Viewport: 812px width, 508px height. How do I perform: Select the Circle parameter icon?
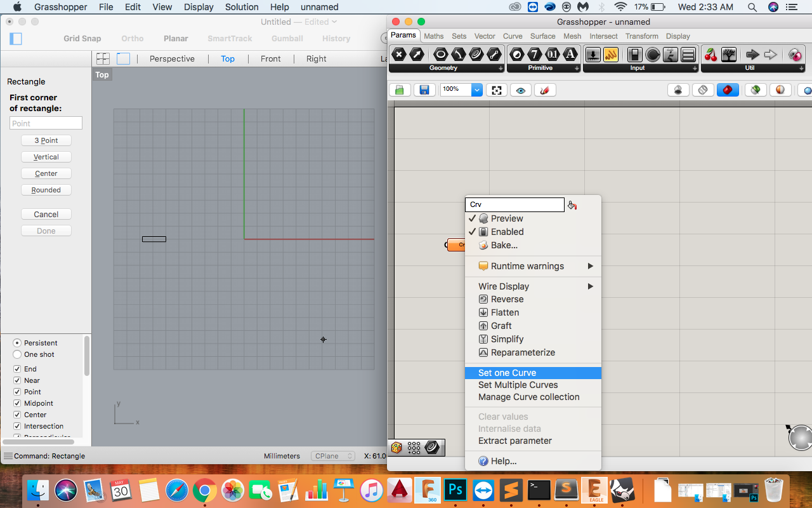[440, 55]
